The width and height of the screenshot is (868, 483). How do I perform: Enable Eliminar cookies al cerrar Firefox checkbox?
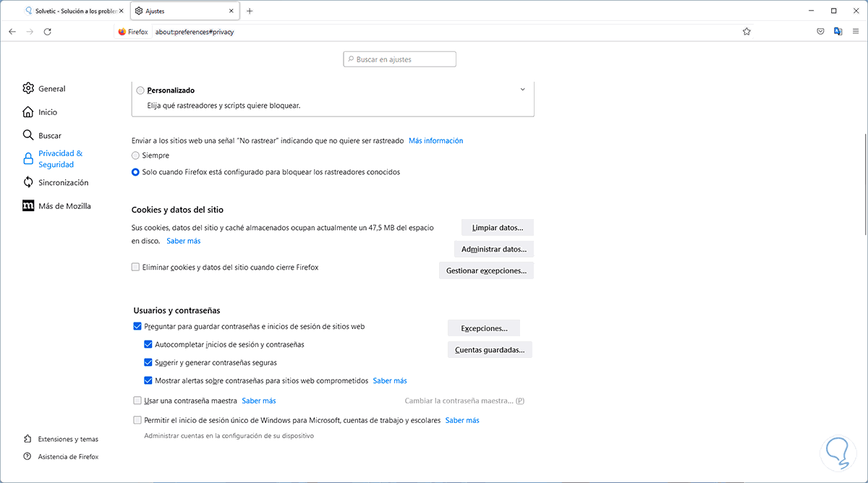click(x=135, y=268)
